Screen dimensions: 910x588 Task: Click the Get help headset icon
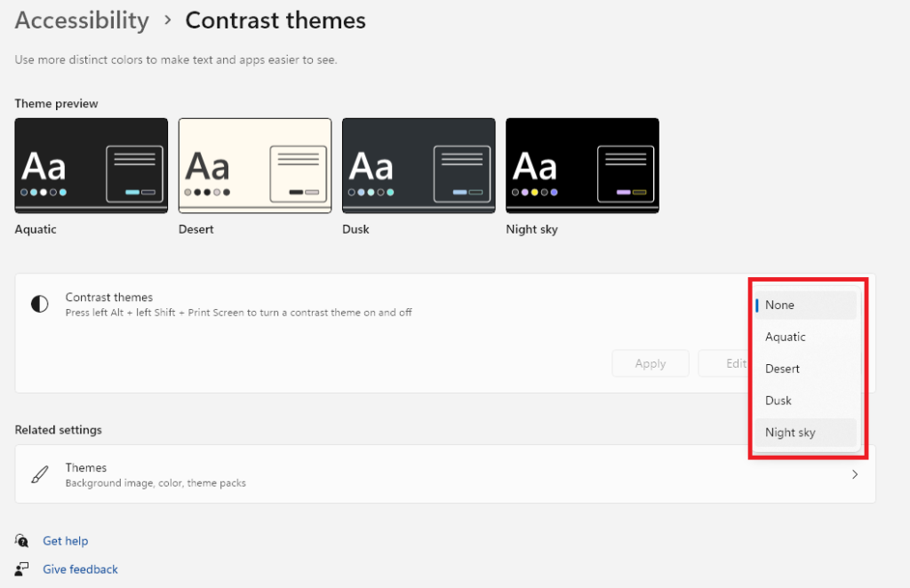point(22,541)
